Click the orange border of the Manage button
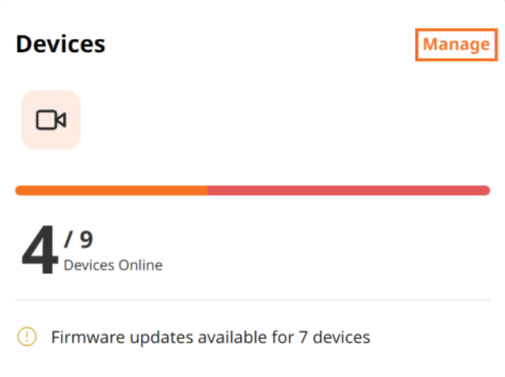The width and height of the screenshot is (505, 377). (456, 30)
